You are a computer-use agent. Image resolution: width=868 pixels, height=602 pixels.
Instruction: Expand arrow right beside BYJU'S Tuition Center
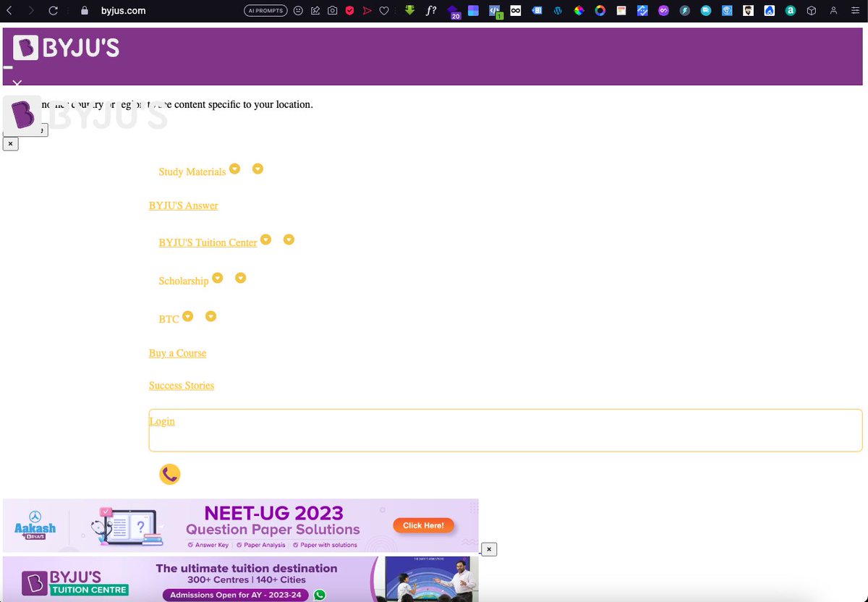(265, 239)
